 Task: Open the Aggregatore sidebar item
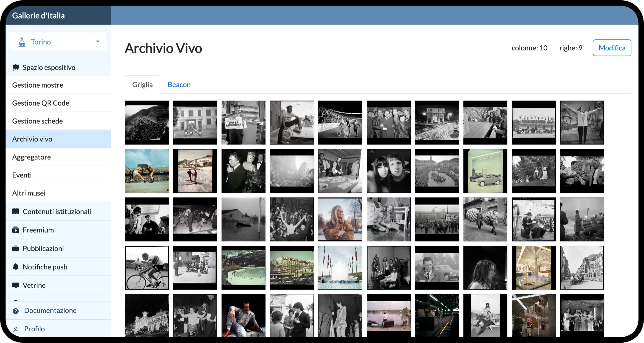[x=32, y=157]
